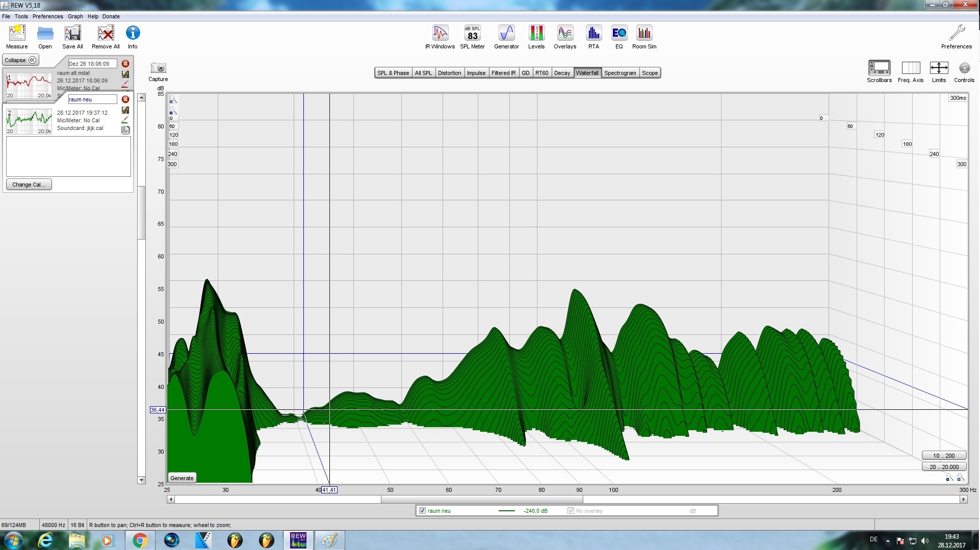Open Chrome from the Windows taskbar
The width and height of the screenshot is (980, 550).
pos(140,540)
